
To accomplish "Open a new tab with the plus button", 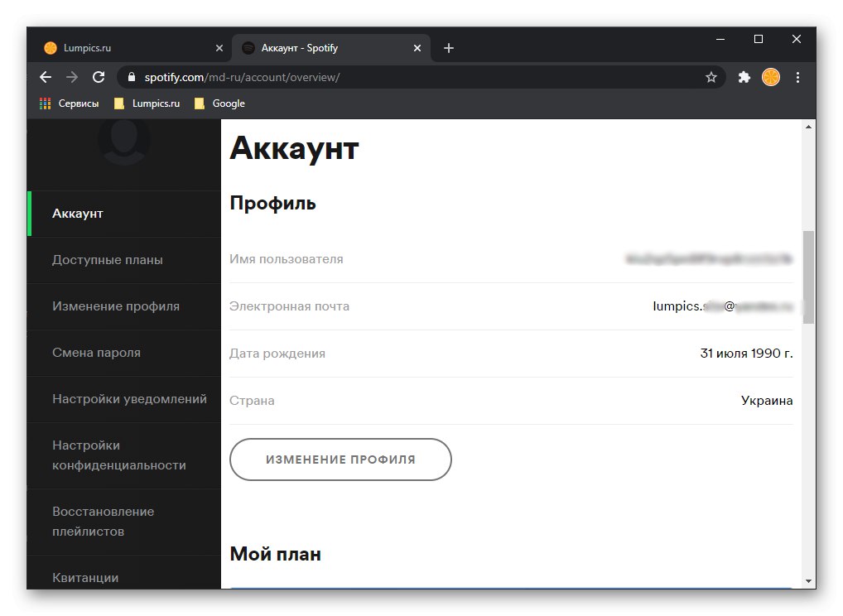I will 449,48.
